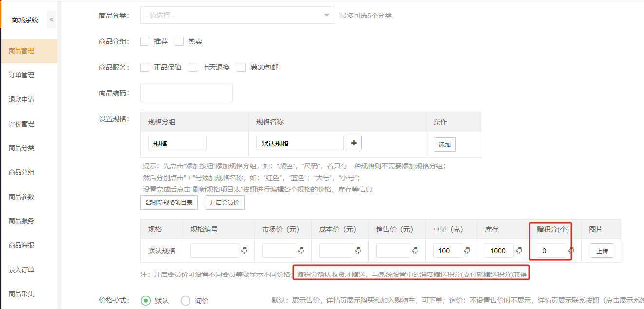Click the hand icon next to 库存 field
This screenshot has width=644, height=309.
[x=519, y=251]
